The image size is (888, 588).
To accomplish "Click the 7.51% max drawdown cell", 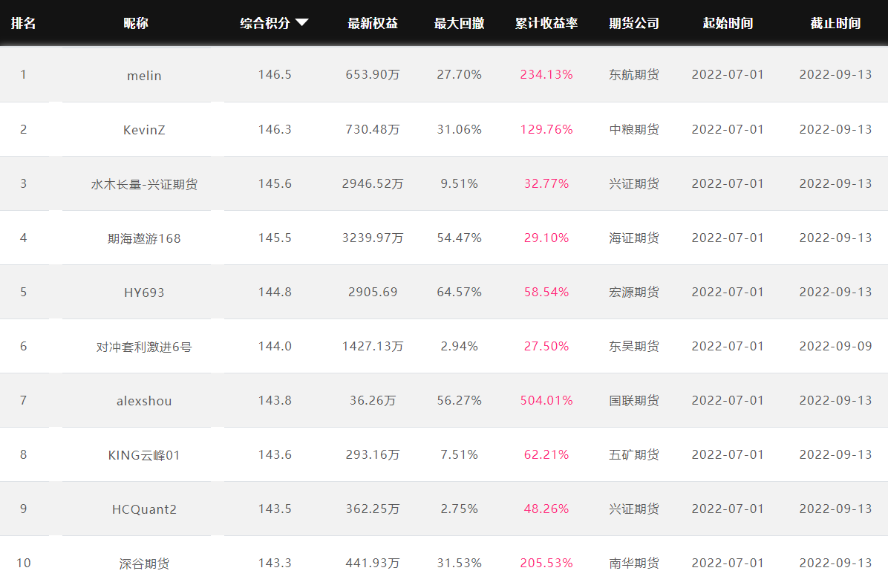I will click(x=460, y=454).
